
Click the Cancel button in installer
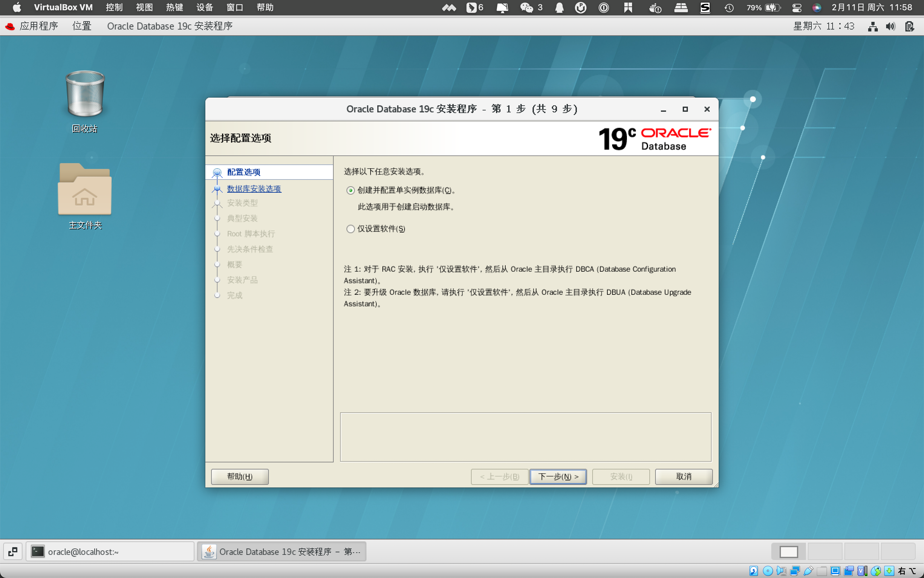(x=683, y=476)
